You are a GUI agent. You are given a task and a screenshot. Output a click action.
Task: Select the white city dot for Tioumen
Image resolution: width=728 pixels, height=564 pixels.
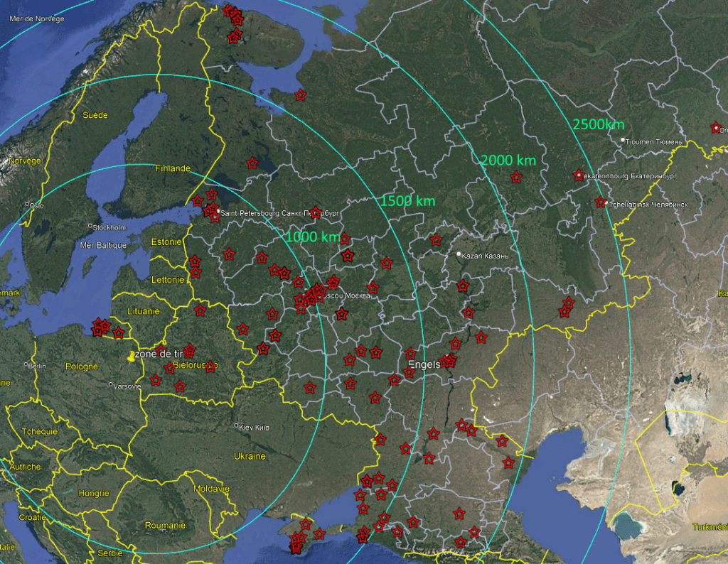point(623,141)
